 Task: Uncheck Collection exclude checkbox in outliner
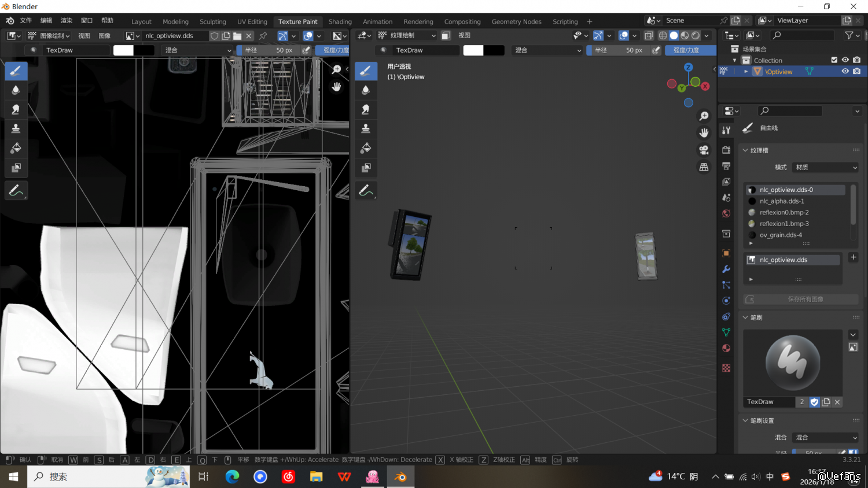tap(834, 60)
